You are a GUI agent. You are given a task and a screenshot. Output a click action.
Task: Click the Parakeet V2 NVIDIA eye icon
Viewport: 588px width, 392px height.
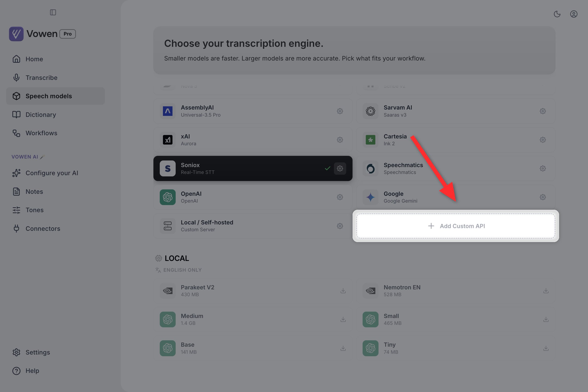point(168,291)
